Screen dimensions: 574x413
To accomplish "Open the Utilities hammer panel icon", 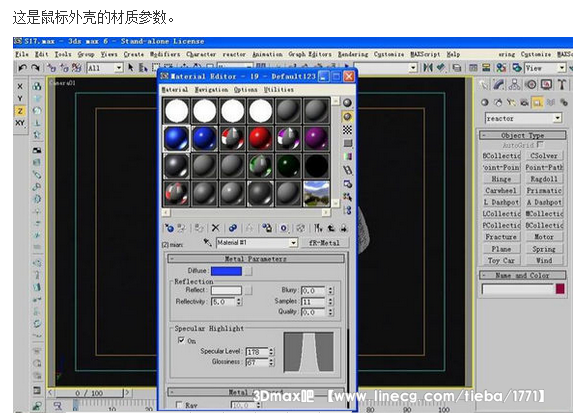I will pos(562,85).
